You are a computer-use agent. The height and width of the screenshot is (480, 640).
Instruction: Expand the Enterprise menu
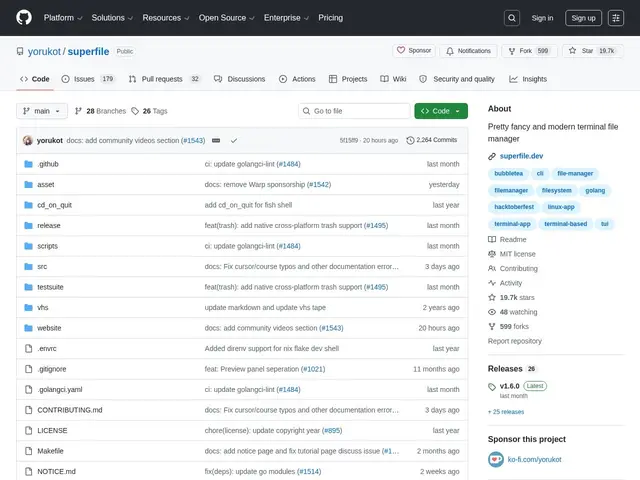tap(286, 18)
